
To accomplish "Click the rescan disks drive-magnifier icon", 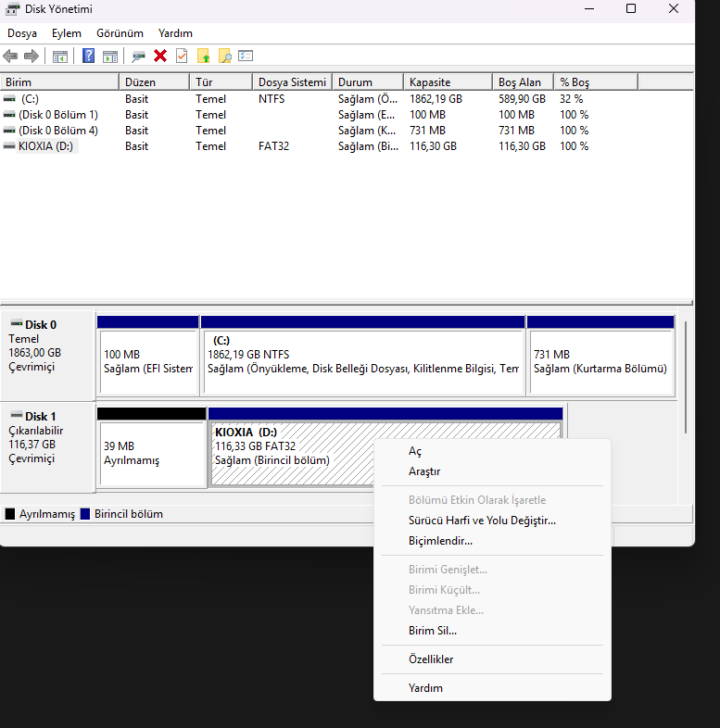I will coord(138,56).
